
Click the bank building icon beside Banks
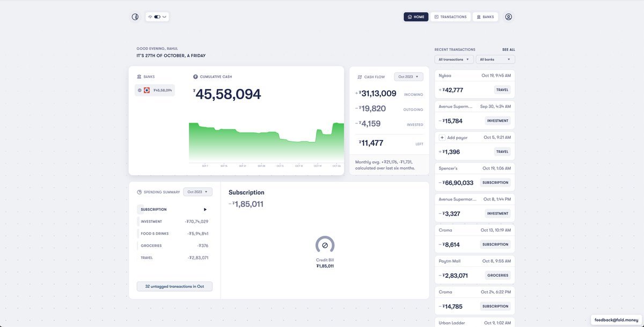139,77
